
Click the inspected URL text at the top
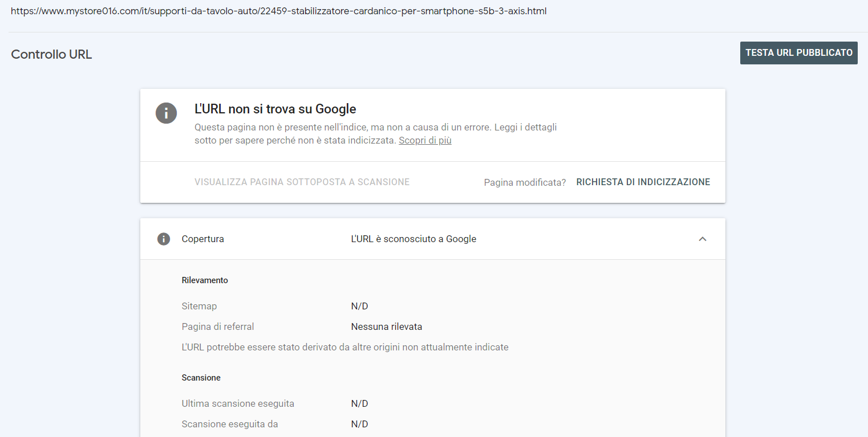278,11
